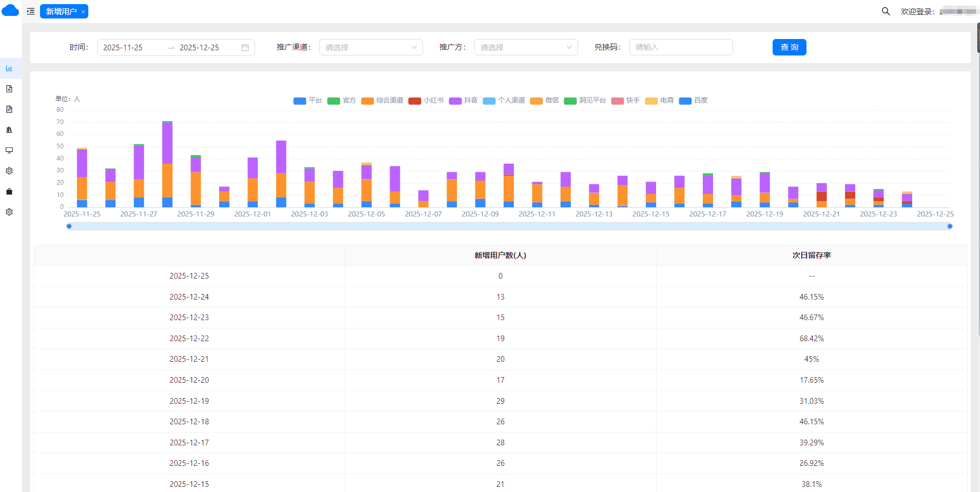Image resolution: width=980 pixels, height=492 pixels.
Task: Toggle the 抖音 series in chart legend
Action: pyautogui.click(x=463, y=101)
